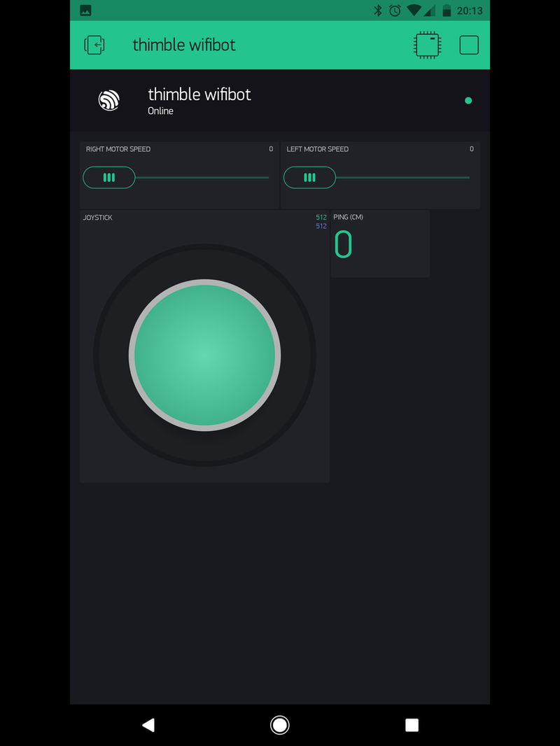560x746 pixels.
Task: Tap the alarm clock icon in status bar
Action: coord(394,10)
